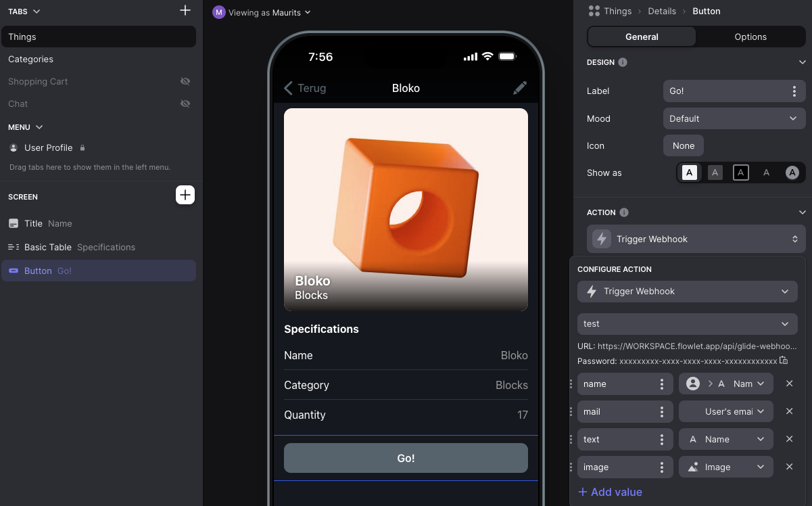Click the Title component icon
The height and width of the screenshot is (506, 812).
click(x=14, y=223)
